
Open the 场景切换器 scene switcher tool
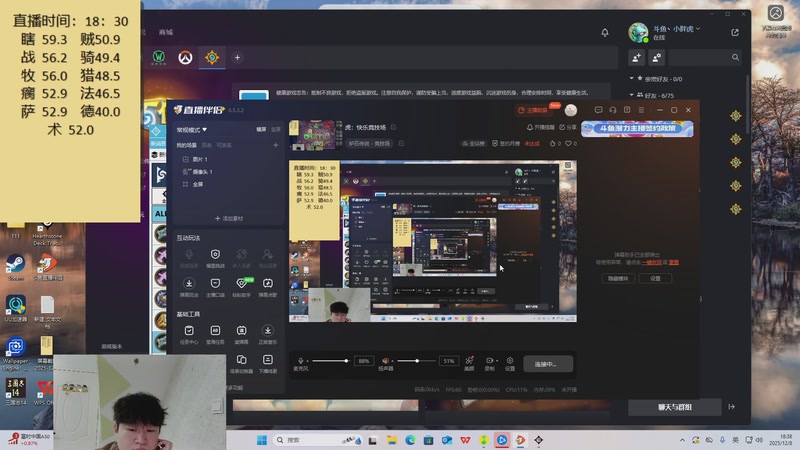click(242, 363)
